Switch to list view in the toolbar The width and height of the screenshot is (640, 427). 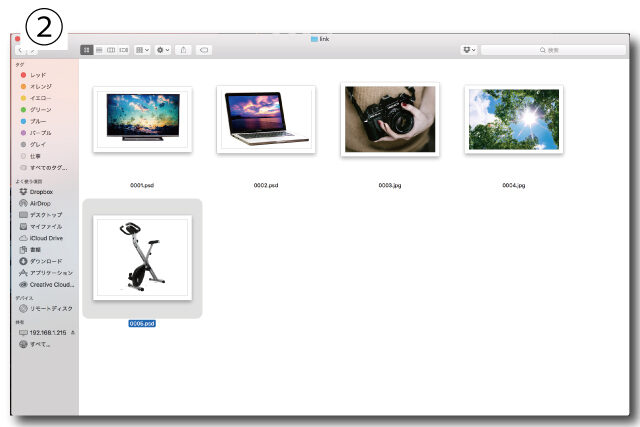[99, 49]
